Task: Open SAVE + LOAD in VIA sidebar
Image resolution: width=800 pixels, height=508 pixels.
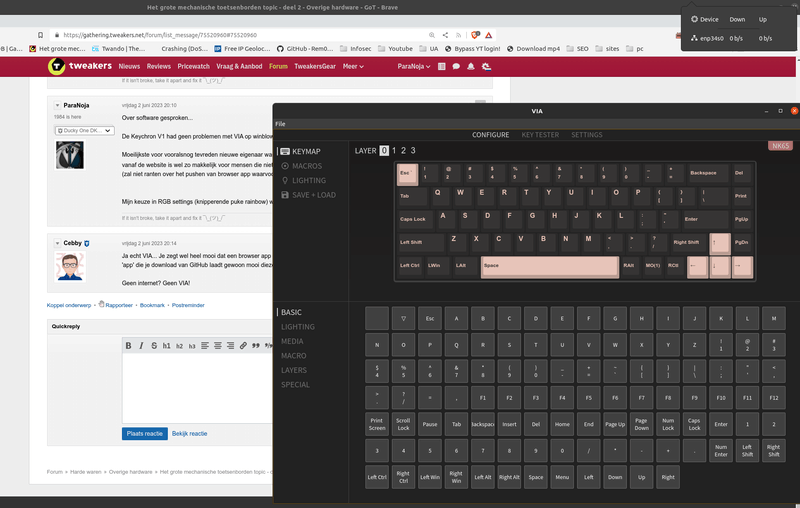Action: (308, 195)
